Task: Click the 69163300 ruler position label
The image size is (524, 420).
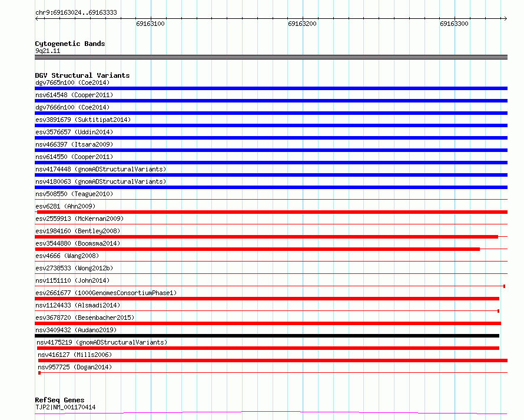Action: (x=454, y=24)
